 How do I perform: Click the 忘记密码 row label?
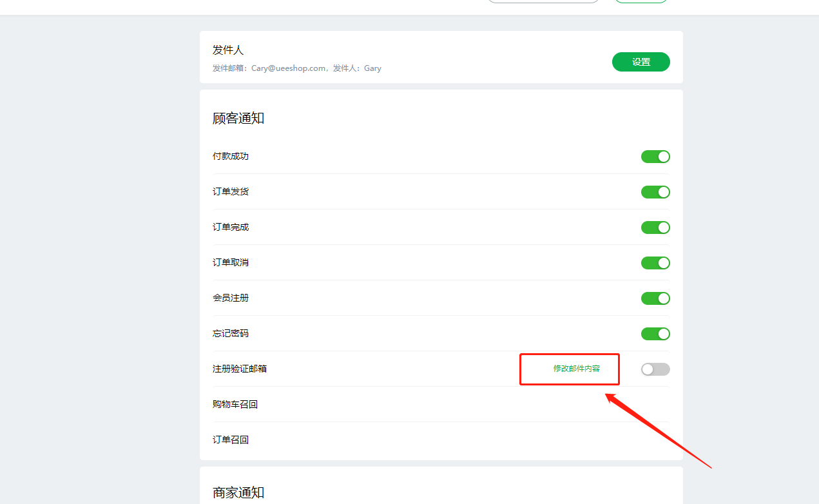pos(231,334)
